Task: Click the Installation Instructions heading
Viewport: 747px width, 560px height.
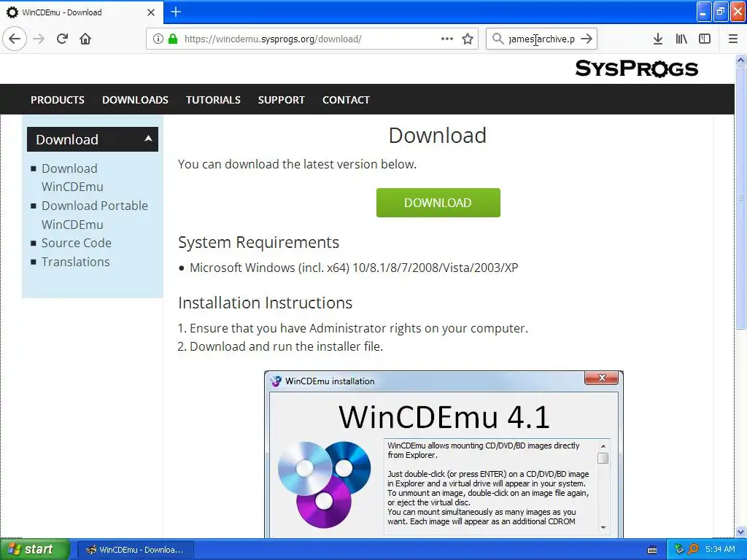Action: pyautogui.click(x=266, y=303)
